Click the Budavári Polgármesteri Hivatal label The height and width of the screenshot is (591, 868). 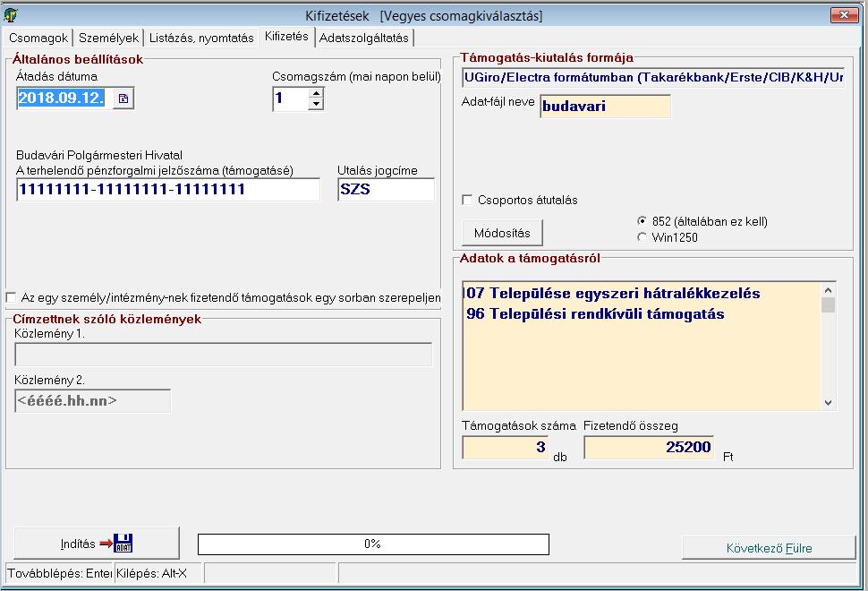tap(99, 155)
